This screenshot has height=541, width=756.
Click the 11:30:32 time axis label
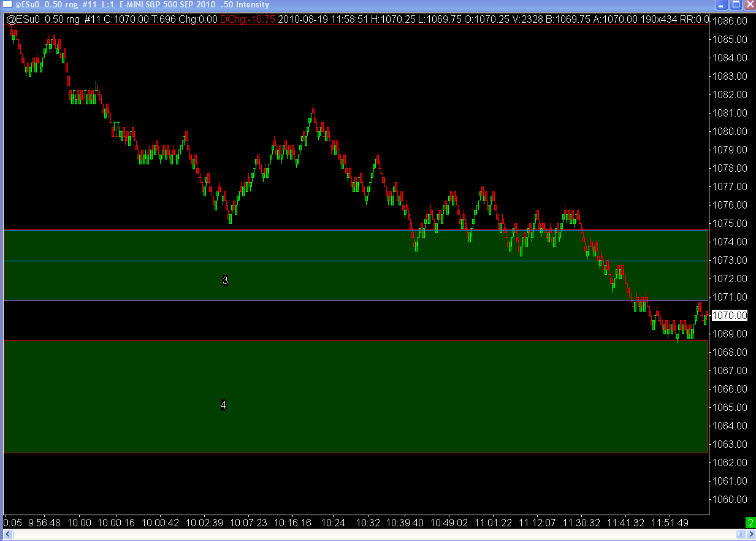coord(582,523)
